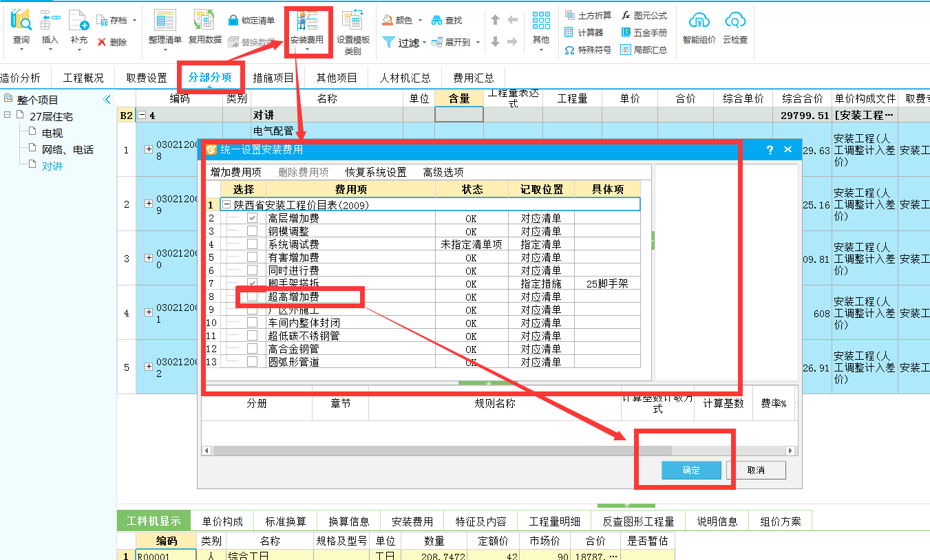This screenshot has height=560, width=930.
Task: Expand the grid row ending in 8
Action: point(149,150)
